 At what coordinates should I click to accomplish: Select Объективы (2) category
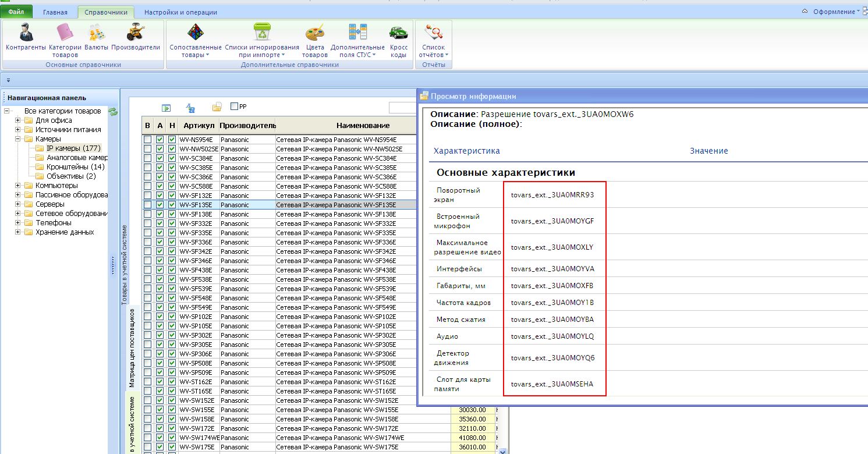tap(71, 176)
